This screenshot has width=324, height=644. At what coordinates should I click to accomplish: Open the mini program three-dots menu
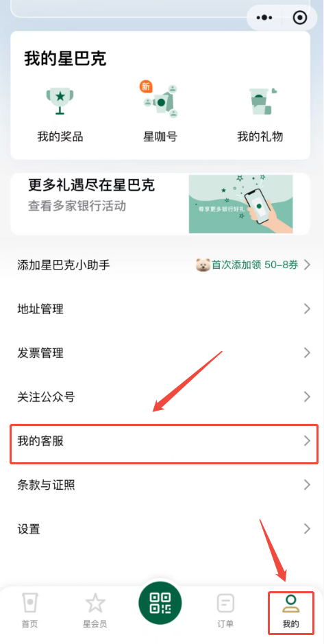[264, 18]
